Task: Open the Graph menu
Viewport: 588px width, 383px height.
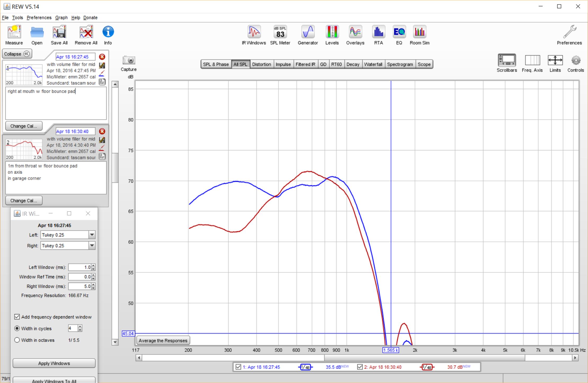Action: coord(61,17)
